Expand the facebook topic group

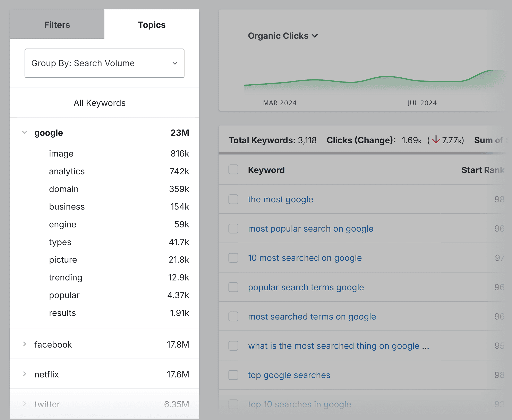click(x=24, y=344)
